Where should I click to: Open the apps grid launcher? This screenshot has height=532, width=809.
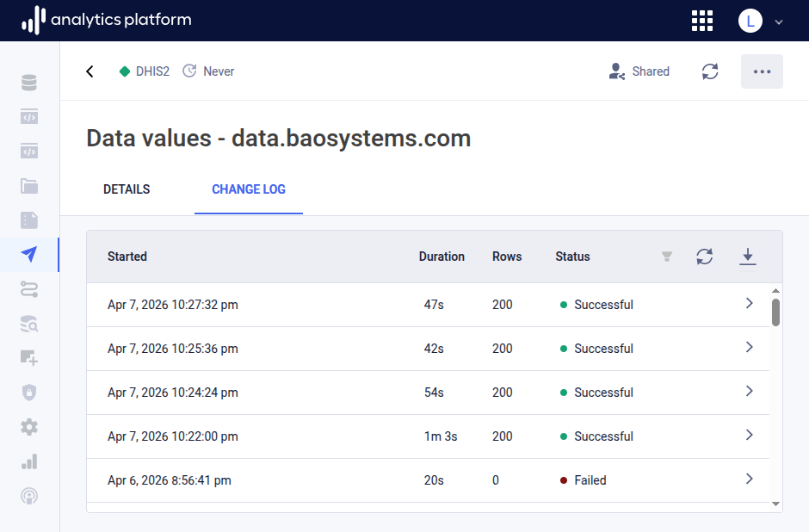point(702,21)
